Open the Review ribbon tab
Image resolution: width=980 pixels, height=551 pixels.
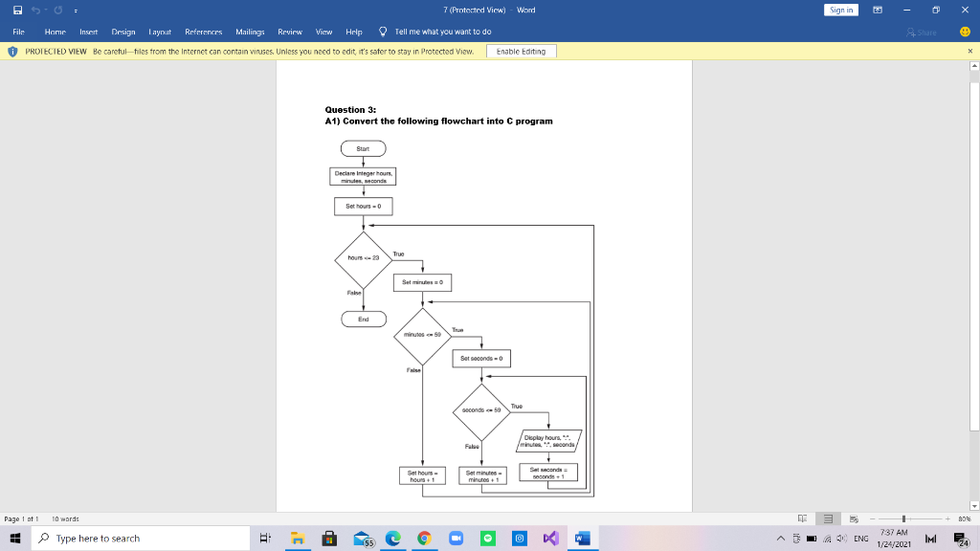point(291,32)
